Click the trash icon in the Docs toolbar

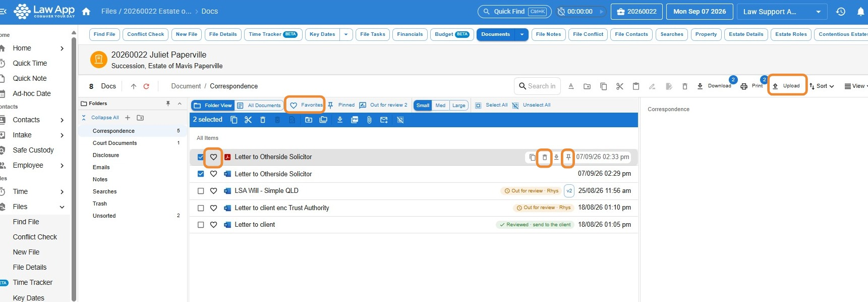685,86
